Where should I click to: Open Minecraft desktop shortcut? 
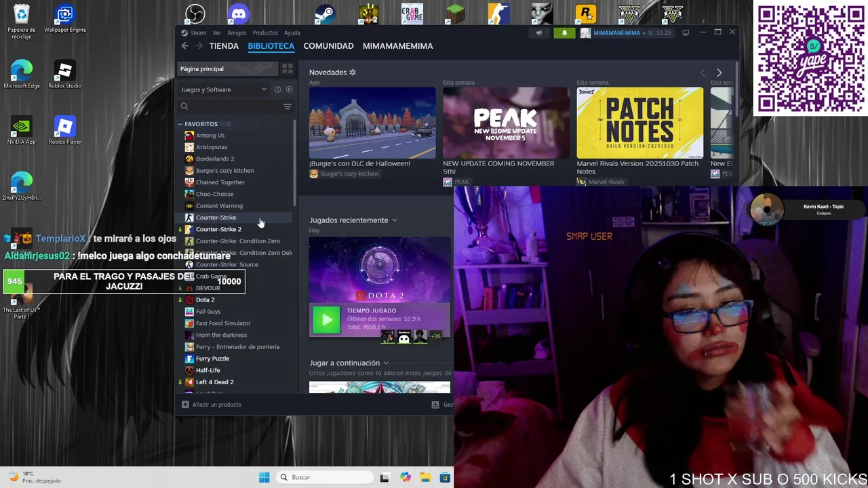[x=455, y=14]
